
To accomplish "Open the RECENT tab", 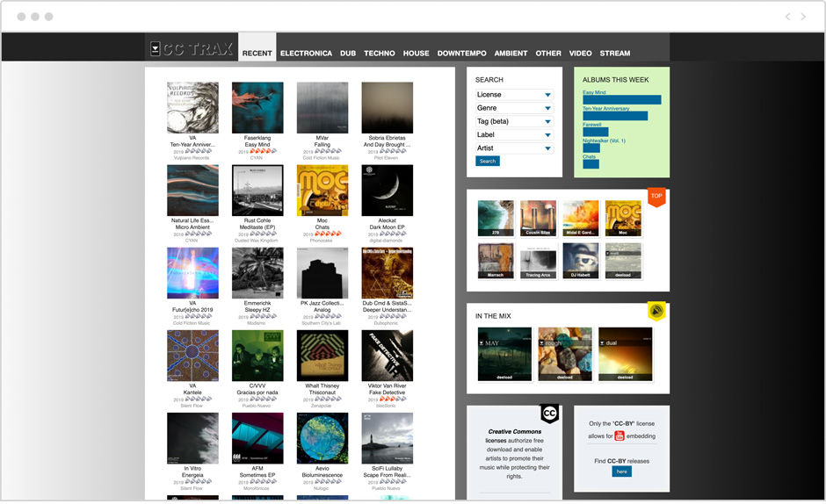I will tap(257, 54).
